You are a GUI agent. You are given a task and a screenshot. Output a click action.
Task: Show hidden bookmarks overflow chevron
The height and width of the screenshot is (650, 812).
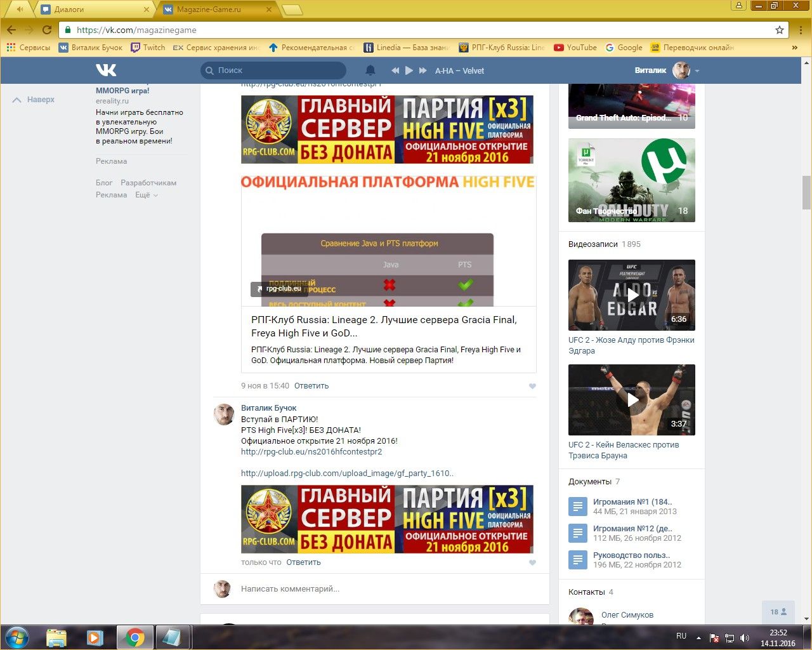(x=794, y=48)
